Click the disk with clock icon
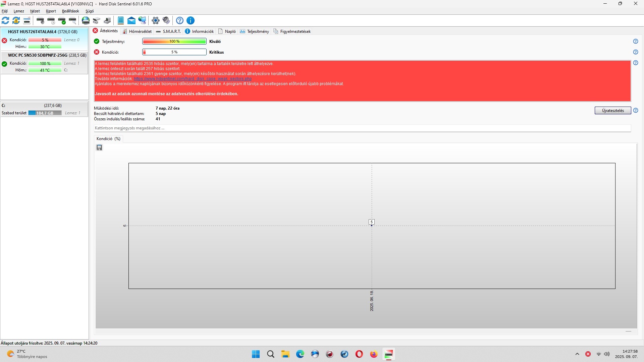Viewport: 644px width, 362px height. pos(51,20)
